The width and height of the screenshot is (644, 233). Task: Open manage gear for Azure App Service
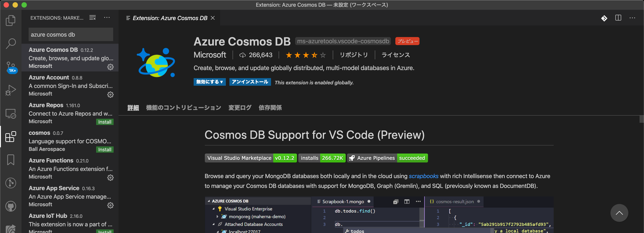click(x=110, y=205)
